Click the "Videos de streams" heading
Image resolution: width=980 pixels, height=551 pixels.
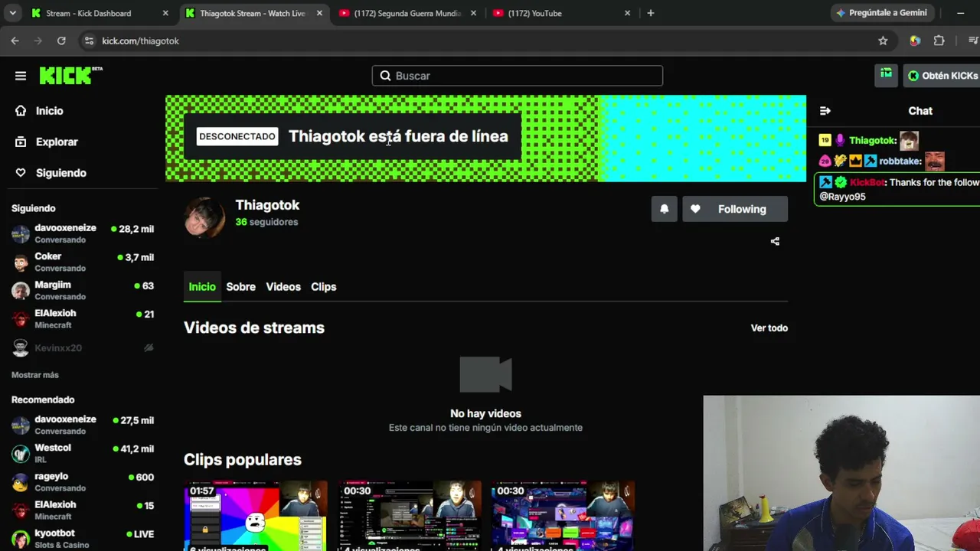(x=254, y=328)
